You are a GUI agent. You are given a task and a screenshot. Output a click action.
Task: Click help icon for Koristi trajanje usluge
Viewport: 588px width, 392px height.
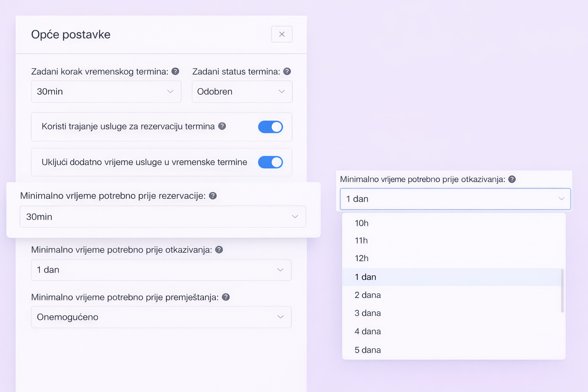click(x=222, y=126)
